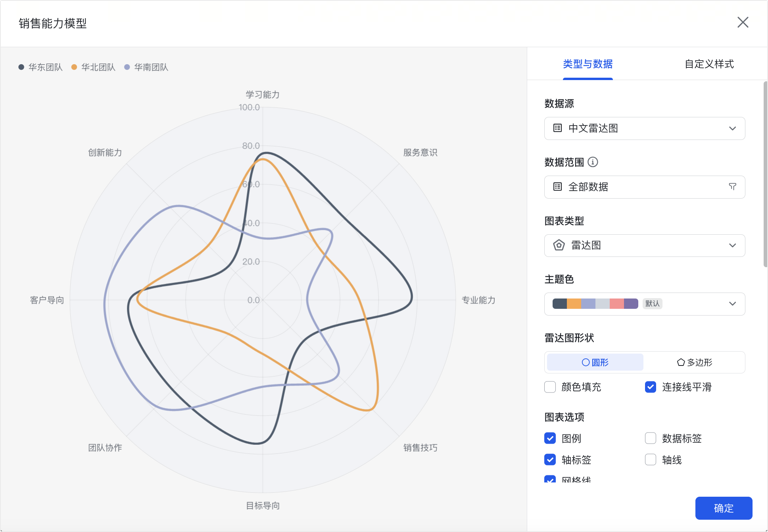Image resolution: width=768 pixels, height=532 pixels.
Task: Enable the 数据标签 checkbox
Action: pos(651,438)
